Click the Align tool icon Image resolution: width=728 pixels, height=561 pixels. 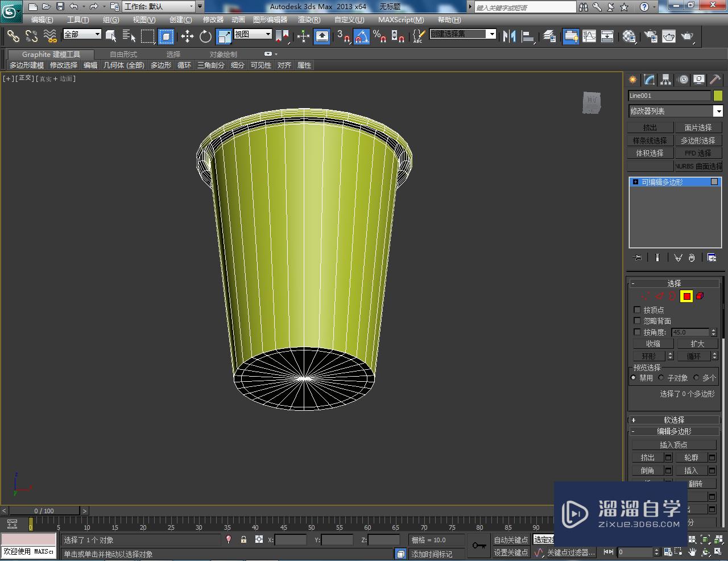(x=528, y=36)
